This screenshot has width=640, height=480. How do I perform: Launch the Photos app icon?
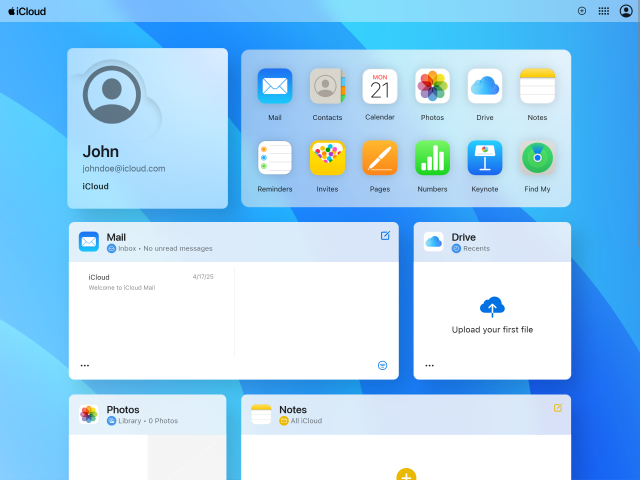coord(432,86)
